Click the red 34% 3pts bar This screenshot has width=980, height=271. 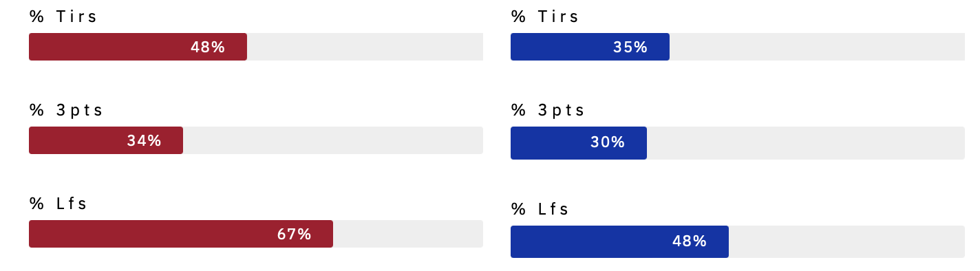click(106, 140)
